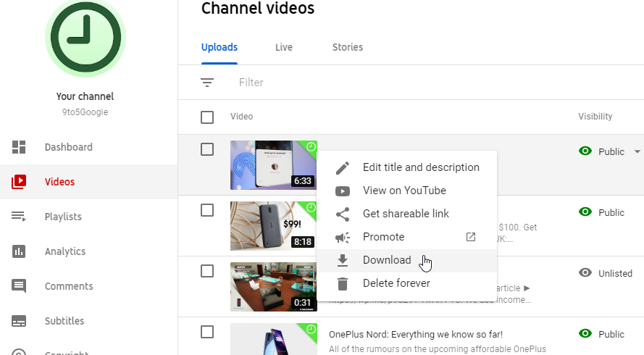Select the checkbox for the 6:33 video
This screenshot has height=355, width=644.
[x=207, y=149]
